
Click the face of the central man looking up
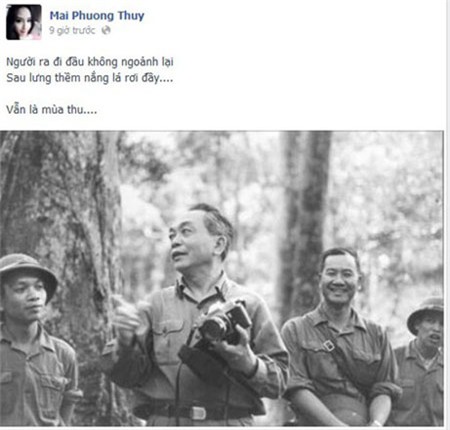(x=187, y=245)
